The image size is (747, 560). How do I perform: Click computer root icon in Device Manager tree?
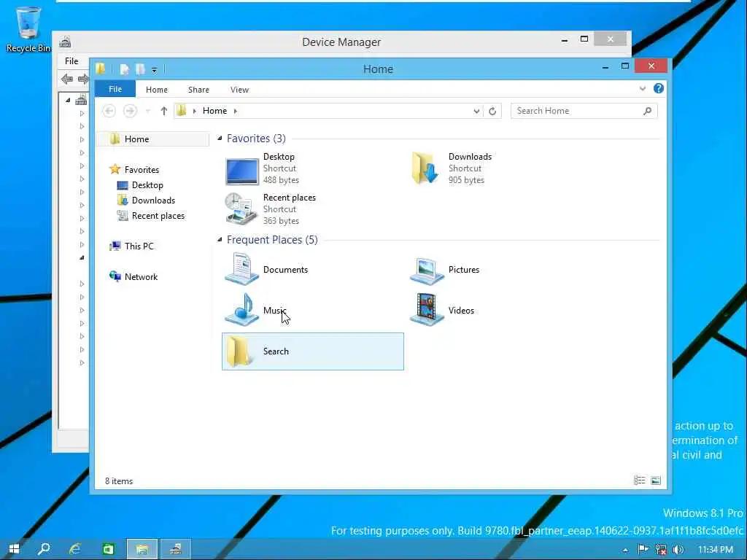(81, 100)
